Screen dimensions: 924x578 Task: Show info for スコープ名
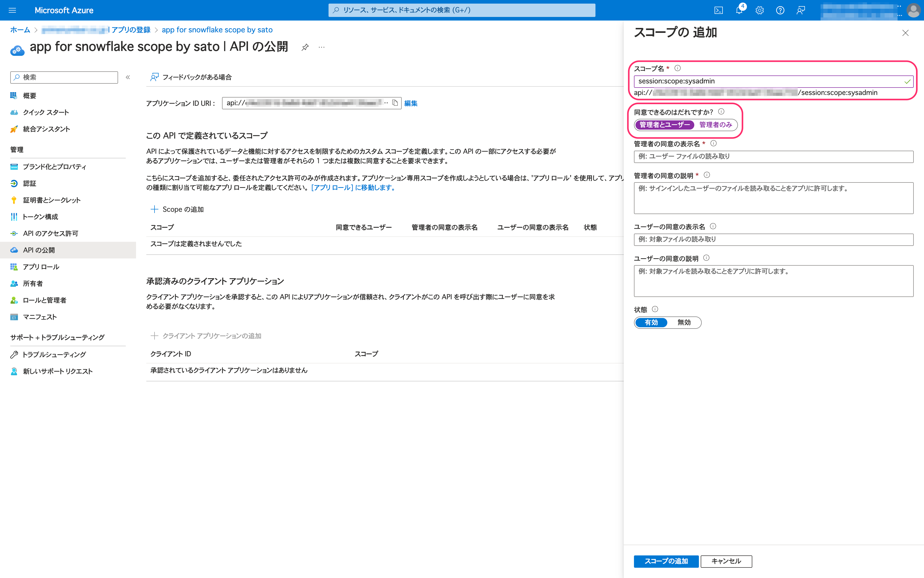tap(677, 68)
